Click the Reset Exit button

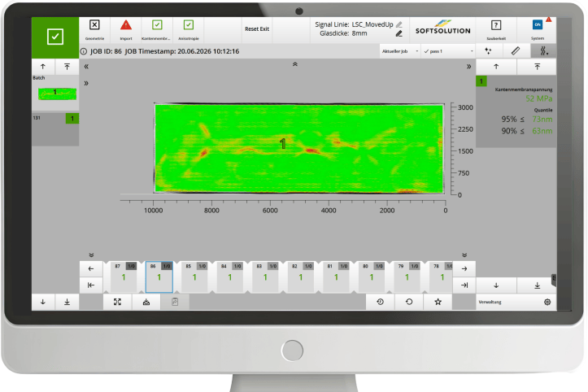(x=257, y=29)
